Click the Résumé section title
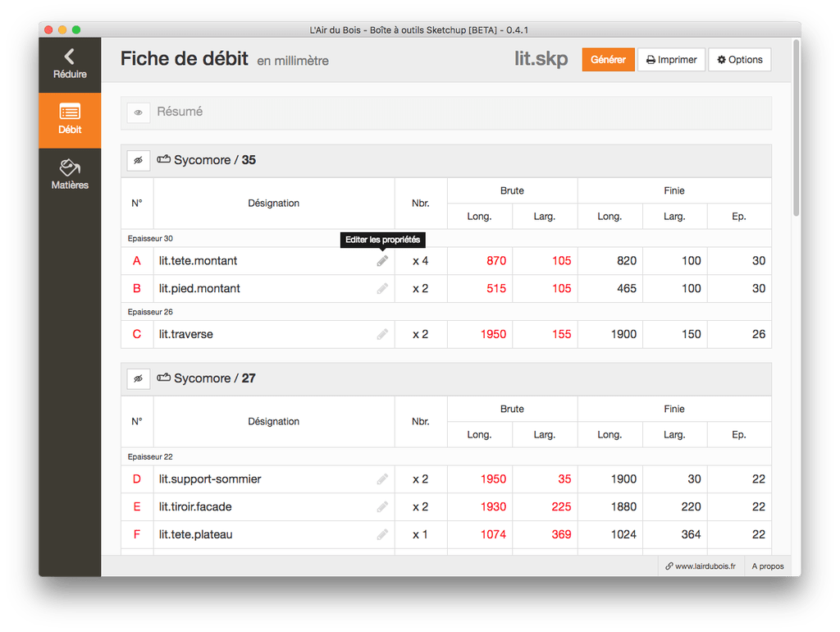Viewport: 840px width, 632px height. click(x=180, y=112)
